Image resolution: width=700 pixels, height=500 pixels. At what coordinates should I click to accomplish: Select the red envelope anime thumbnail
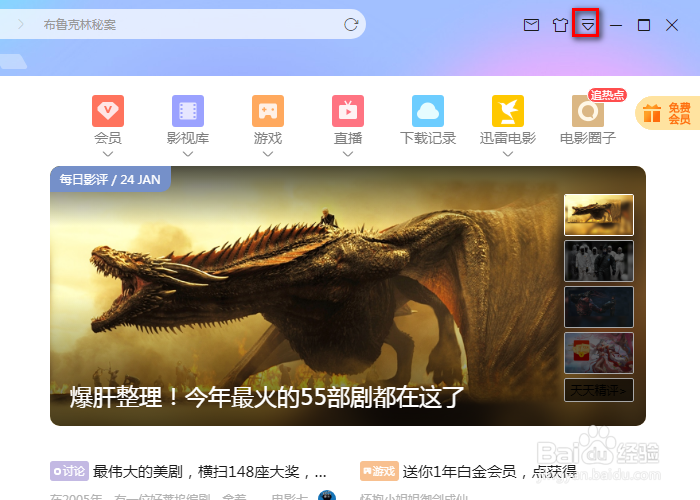tap(599, 353)
